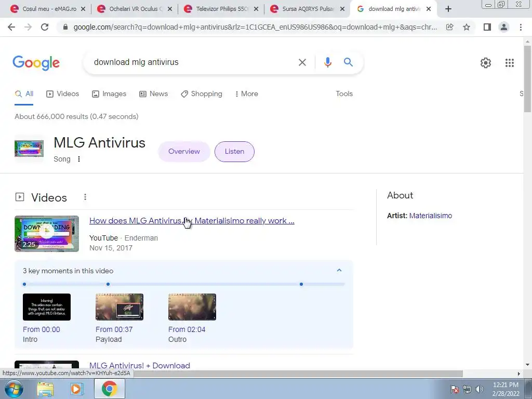Close the Televizor Philips tab
The width and height of the screenshot is (532, 399).
click(257, 9)
